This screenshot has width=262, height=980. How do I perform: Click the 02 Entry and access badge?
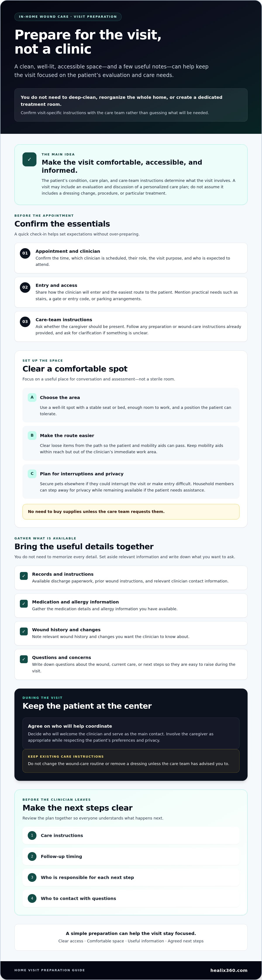[25, 287]
